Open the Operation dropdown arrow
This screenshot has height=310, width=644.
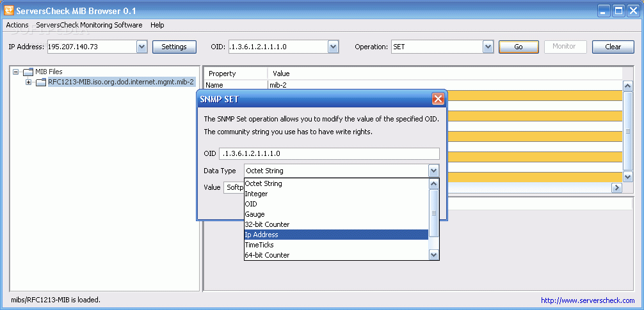click(x=488, y=47)
